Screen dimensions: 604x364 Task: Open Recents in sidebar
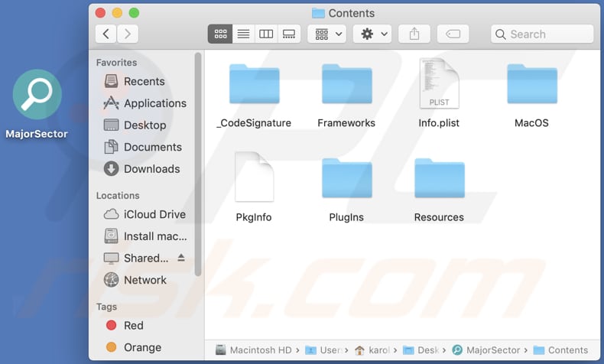coord(135,81)
